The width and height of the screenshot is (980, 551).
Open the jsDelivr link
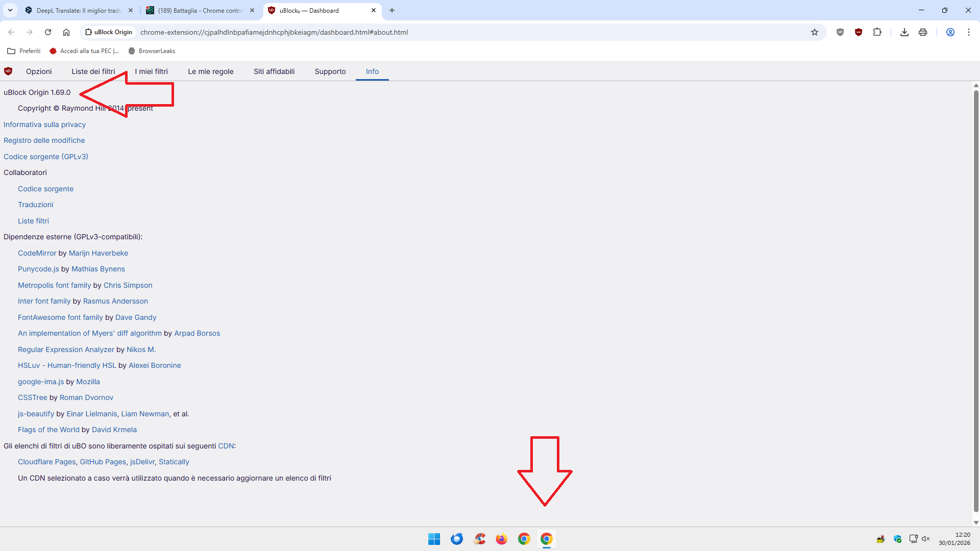pyautogui.click(x=142, y=462)
